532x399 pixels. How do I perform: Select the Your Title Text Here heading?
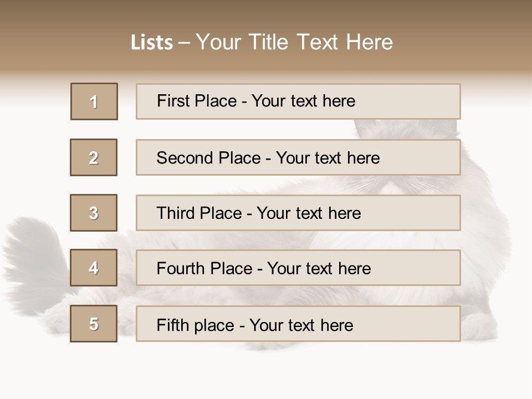click(x=294, y=42)
